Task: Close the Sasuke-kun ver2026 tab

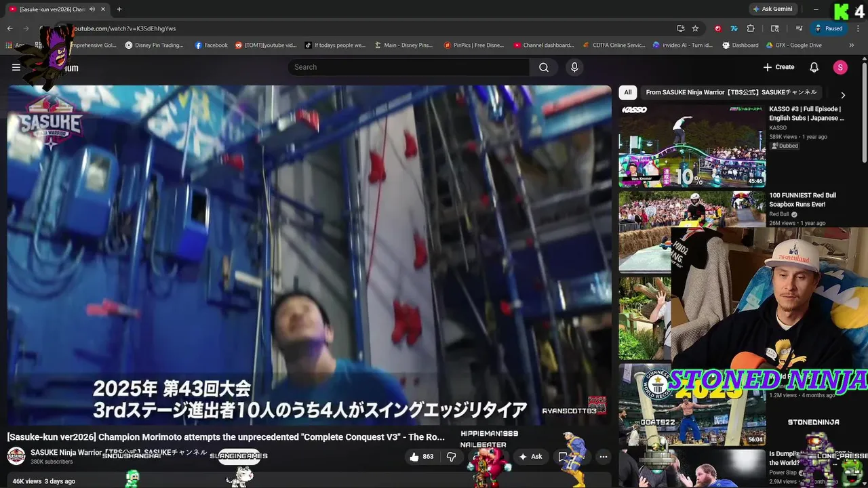Action: tap(102, 9)
